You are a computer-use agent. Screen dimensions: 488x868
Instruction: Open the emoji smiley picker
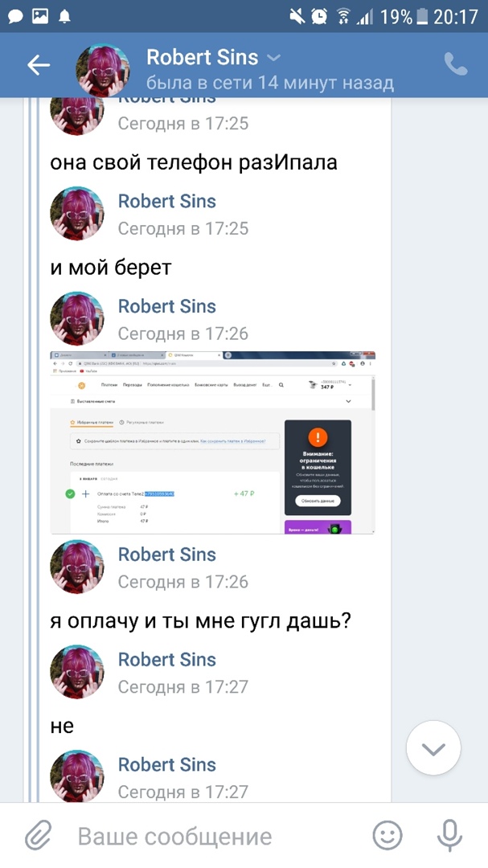[388, 835]
